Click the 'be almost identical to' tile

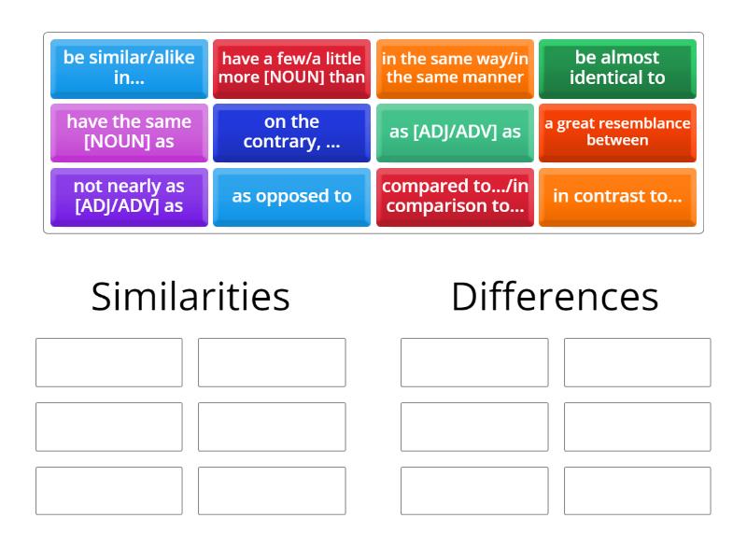tap(616, 69)
